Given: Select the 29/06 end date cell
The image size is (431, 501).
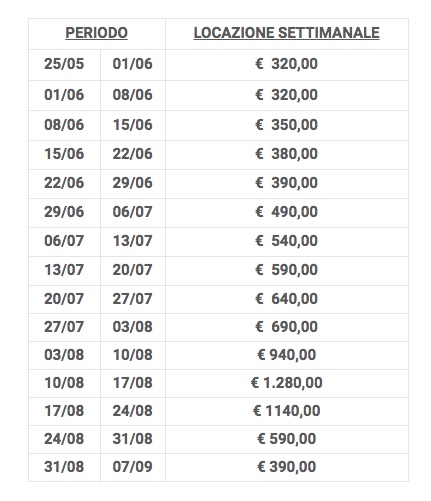Looking at the screenshot, I should [x=132, y=183].
